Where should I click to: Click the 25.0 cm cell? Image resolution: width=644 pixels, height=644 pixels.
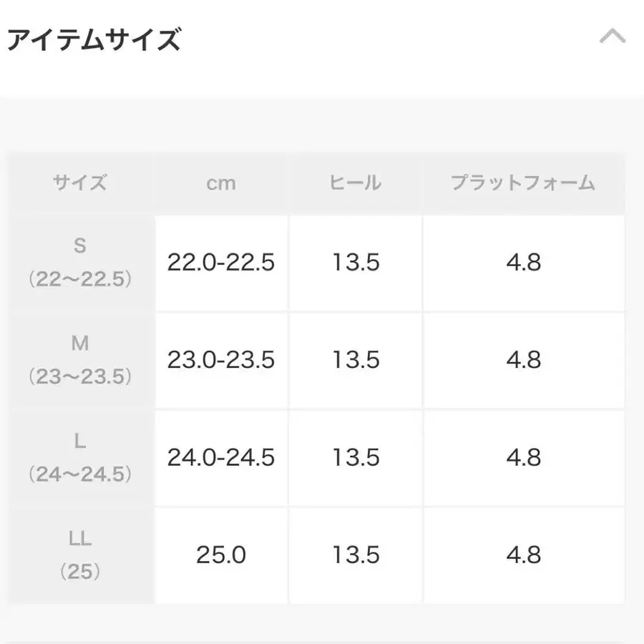click(x=221, y=555)
